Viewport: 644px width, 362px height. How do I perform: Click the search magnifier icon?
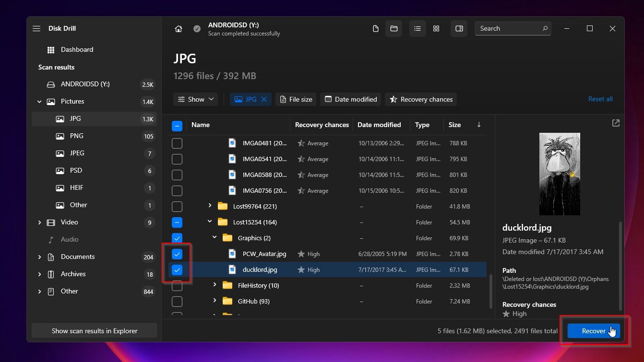(x=545, y=29)
